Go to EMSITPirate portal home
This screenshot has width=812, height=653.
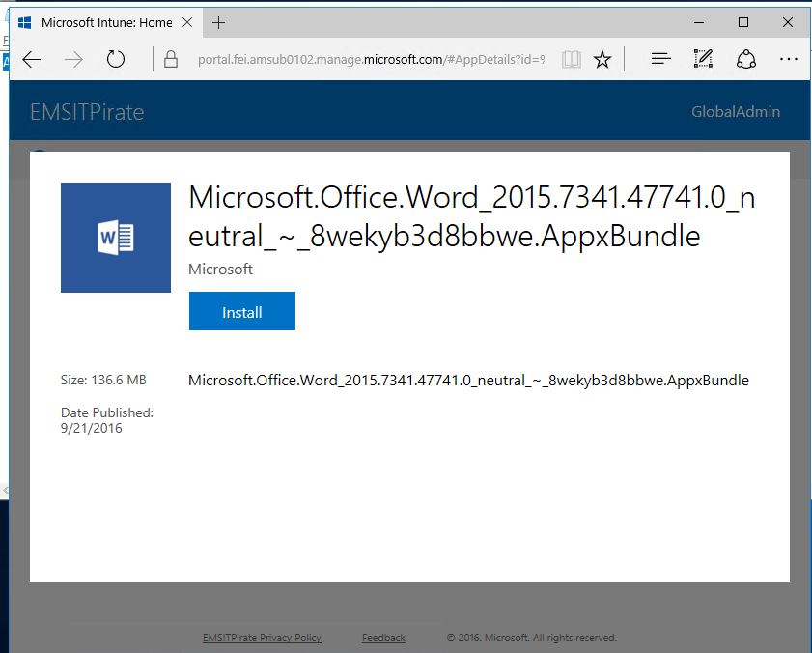(87, 112)
